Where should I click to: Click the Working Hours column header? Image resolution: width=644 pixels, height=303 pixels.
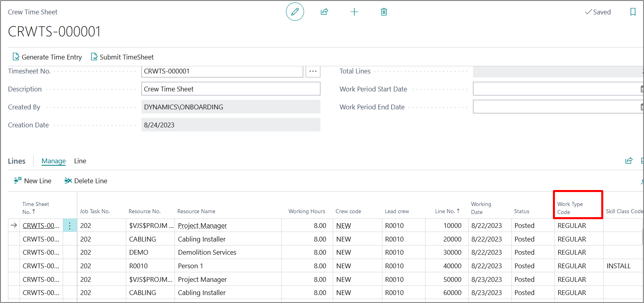(x=306, y=211)
